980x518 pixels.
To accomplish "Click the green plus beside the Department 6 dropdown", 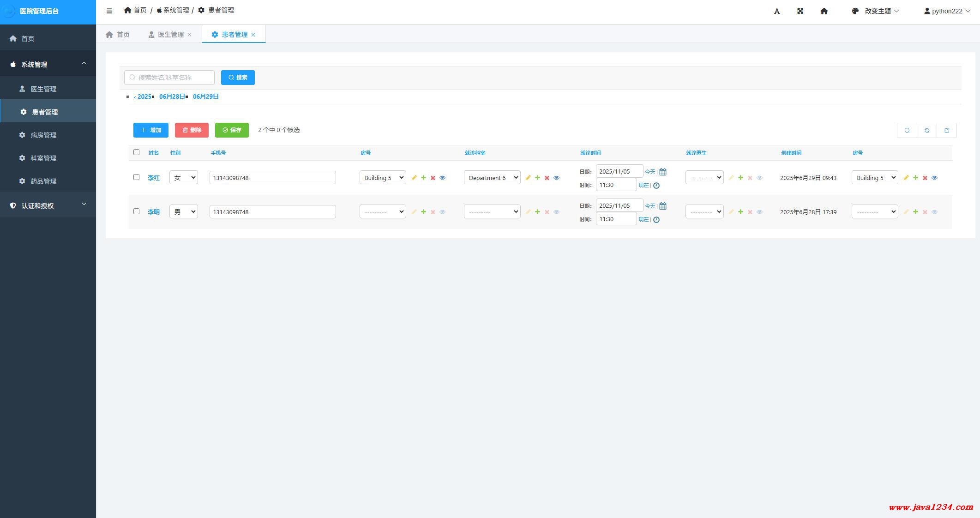I will pos(537,178).
